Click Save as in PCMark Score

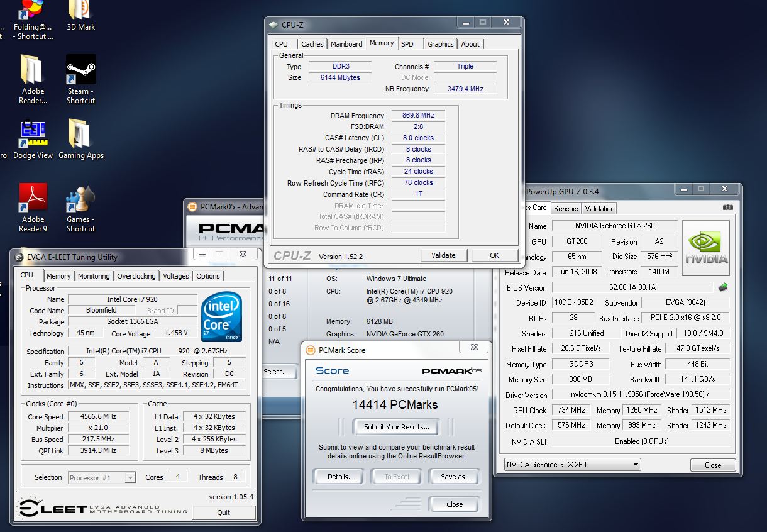[455, 477]
